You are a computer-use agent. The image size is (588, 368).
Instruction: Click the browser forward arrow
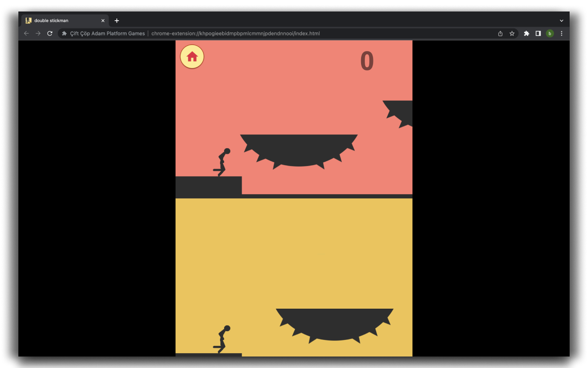pos(38,34)
